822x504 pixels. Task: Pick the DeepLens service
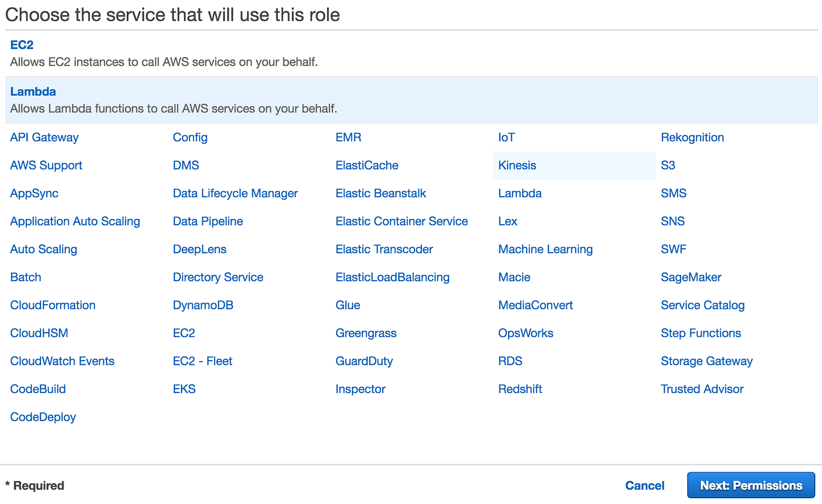200,249
